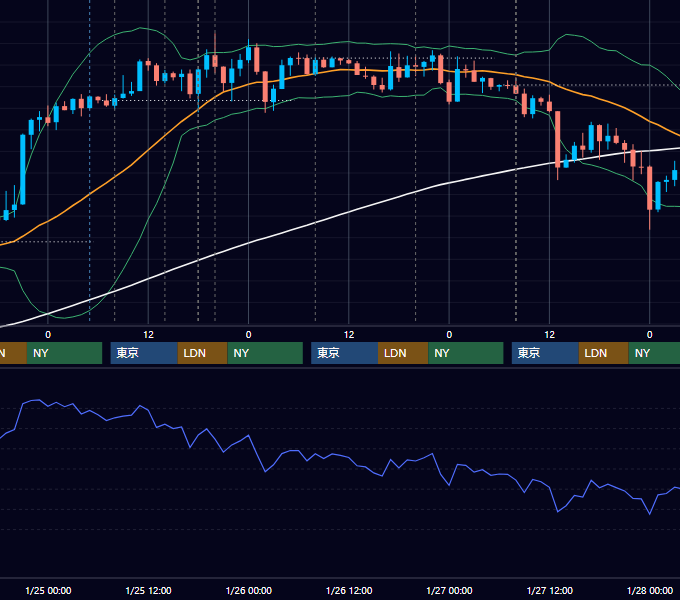Click the orange moving average line
Image resolution: width=680 pixels, height=600 pixels.
(x=146, y=152)
